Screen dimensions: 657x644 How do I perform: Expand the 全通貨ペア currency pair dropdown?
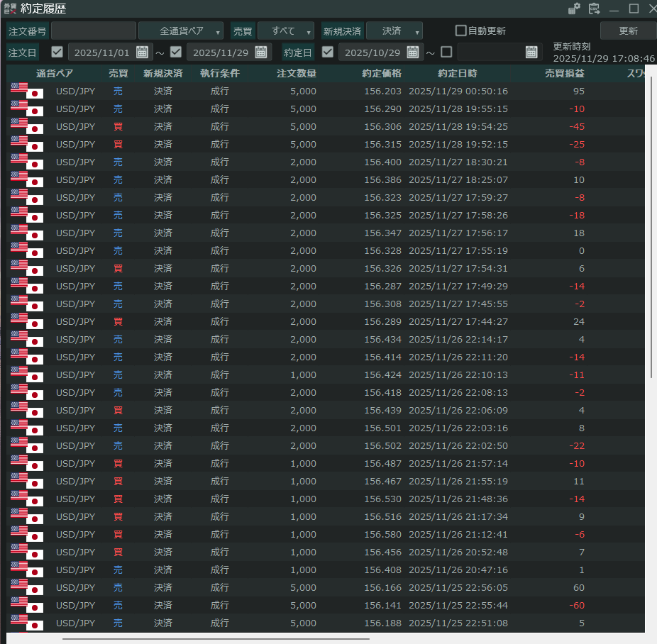pos(181,31)
